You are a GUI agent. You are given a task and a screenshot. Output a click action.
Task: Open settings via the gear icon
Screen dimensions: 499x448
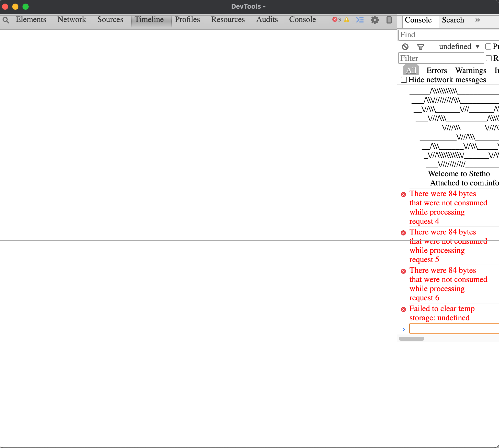[375, 20]
